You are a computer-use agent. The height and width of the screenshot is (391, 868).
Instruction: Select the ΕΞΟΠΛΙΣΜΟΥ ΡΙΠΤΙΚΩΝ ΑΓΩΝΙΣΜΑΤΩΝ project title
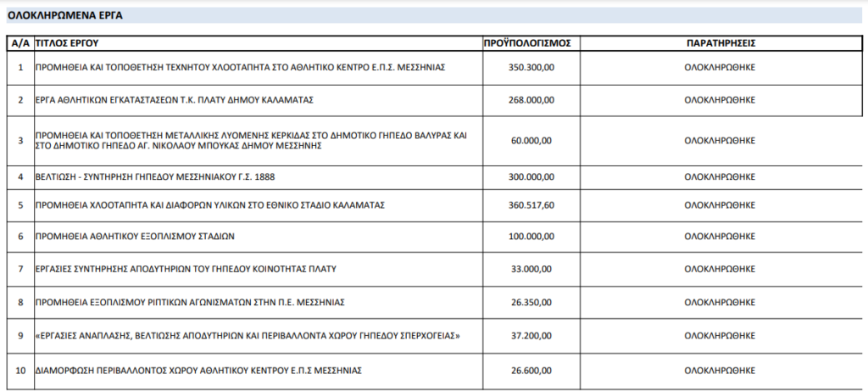[190, 303]
